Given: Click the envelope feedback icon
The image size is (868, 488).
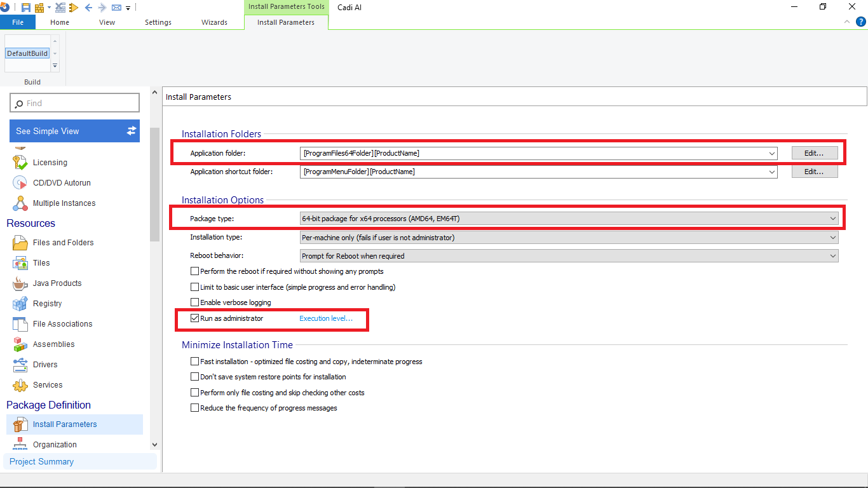Looking at the screenshot, I should click(116, 8).
